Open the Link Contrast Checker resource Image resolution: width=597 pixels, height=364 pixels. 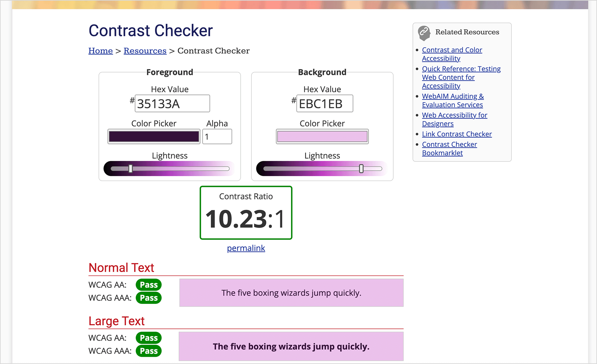click(x=457, y=134)
